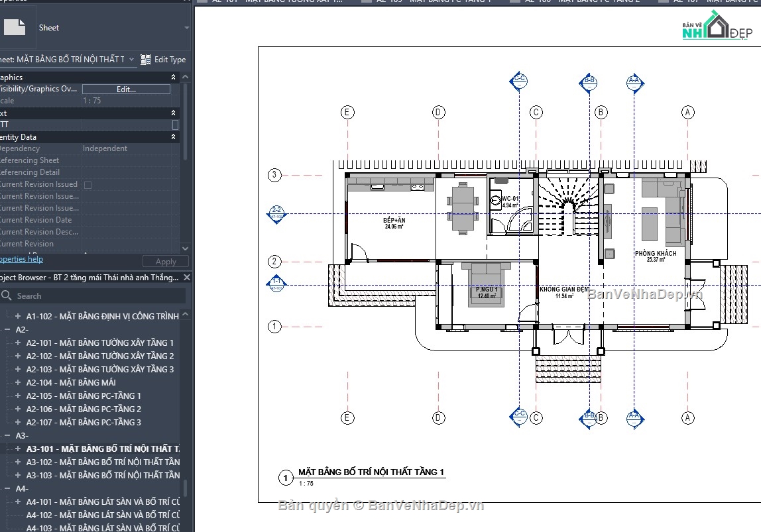Click the Project Browser search field
This screenshot has height=532, width=761.
coord(93,295)
